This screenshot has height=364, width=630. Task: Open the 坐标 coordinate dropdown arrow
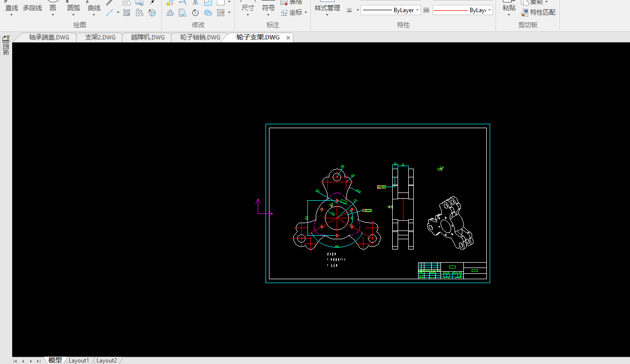[306, 13]
